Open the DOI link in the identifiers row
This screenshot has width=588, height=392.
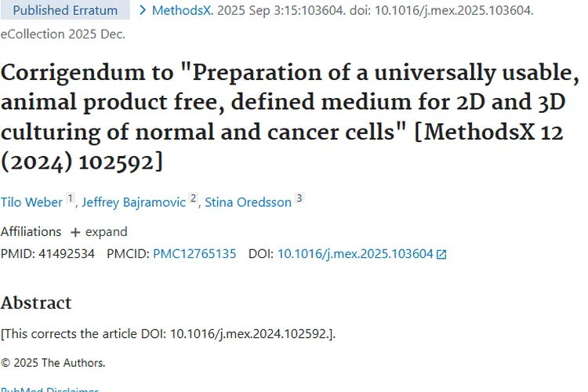coord(355,254)
